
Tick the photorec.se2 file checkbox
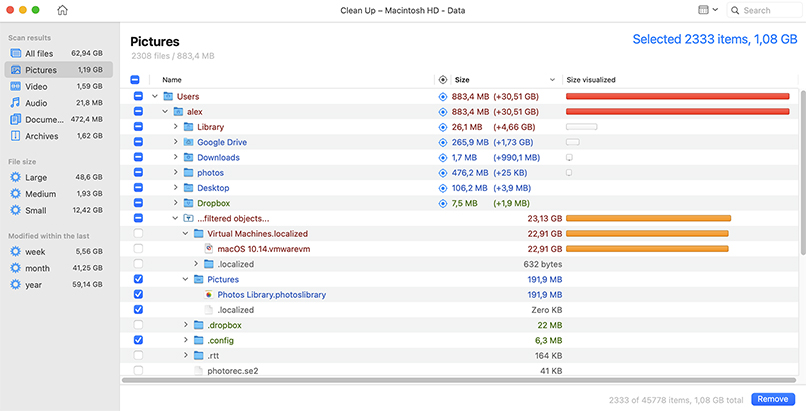click(x=138, y=370)
